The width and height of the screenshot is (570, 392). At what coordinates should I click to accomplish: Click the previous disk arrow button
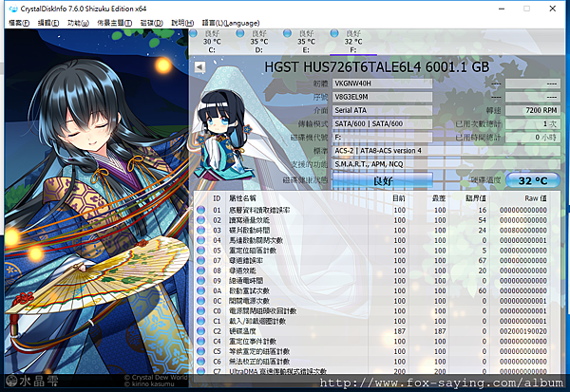point(199,66)
